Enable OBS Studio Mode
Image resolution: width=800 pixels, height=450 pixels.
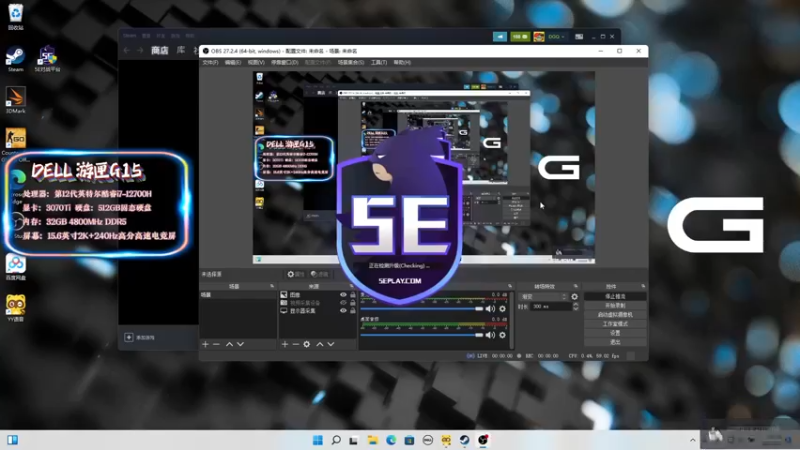click(x=615, y=324)
